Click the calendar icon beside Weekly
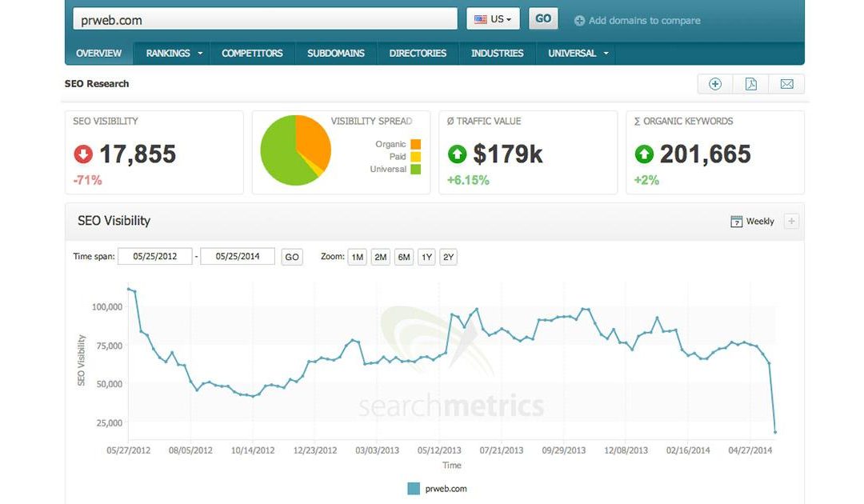 pos(737,222)
